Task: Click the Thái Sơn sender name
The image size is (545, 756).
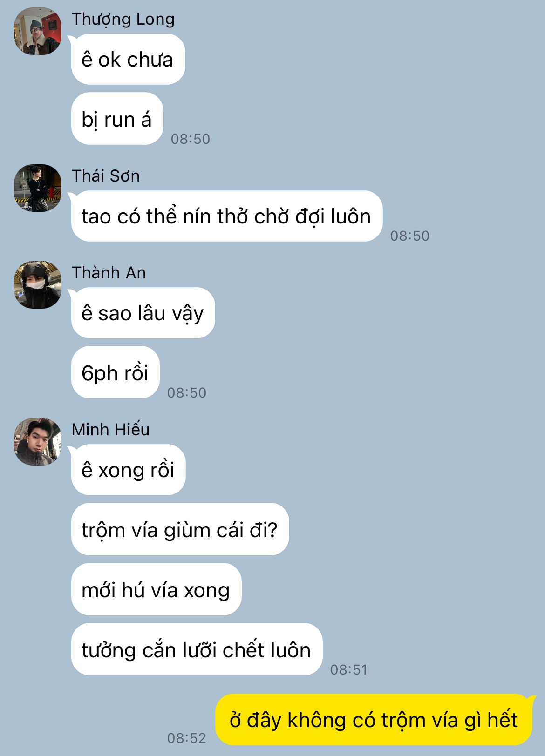Action: 106,176
